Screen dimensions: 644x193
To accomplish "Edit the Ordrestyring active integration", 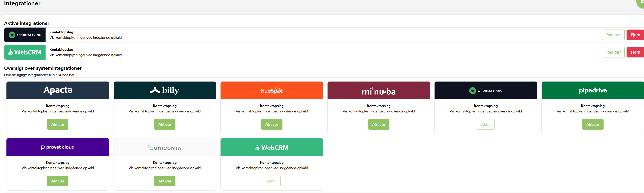I will pos(613,35).
